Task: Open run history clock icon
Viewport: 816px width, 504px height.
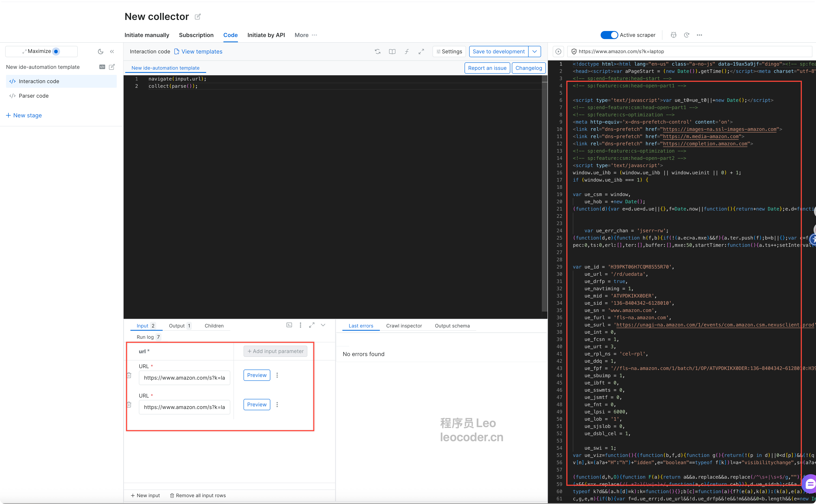Action: pyautogui.click(x=686, y=35)
